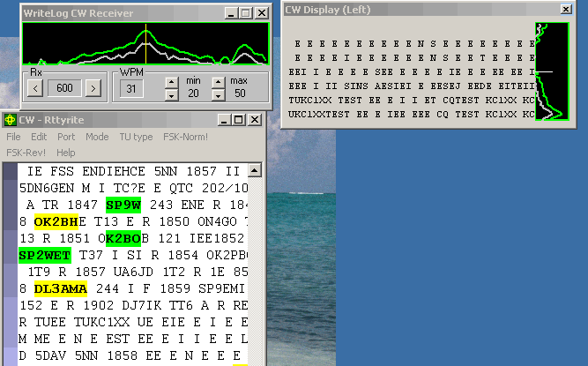Click highlighted callsign SP2WET
588x366 pixels.
(45, 256)
